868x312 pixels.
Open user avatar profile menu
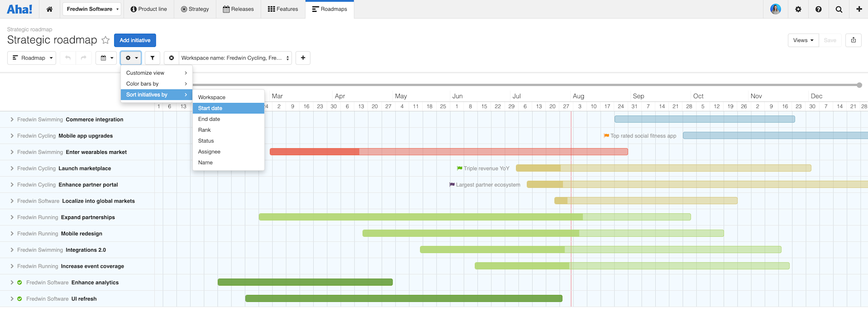click(776, 9)
